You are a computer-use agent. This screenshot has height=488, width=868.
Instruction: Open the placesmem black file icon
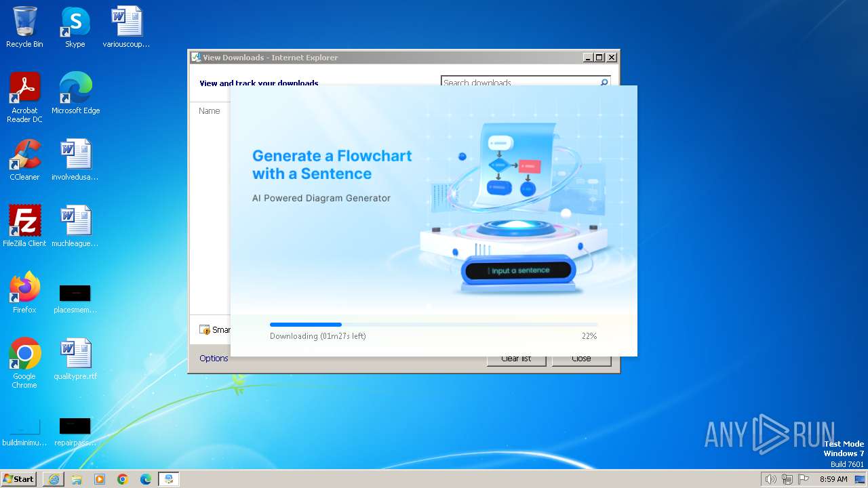pyautogui.click(x=75, y=298)
